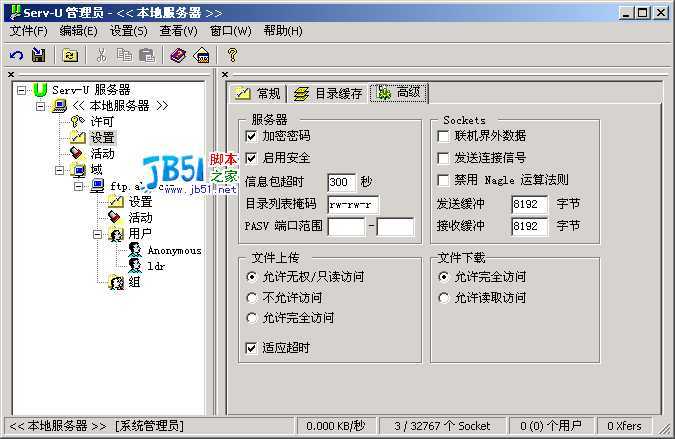
Task: Select upload option 允许完全访问
Action: 251,318
